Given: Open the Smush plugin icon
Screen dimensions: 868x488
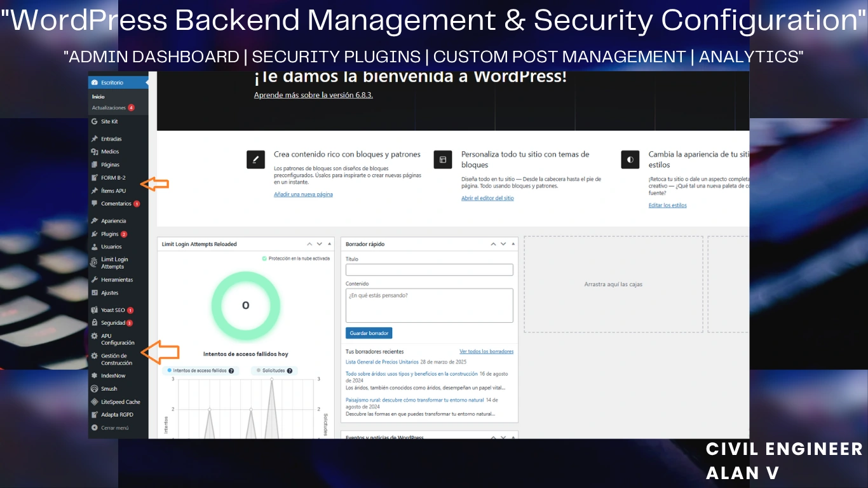Looking at the screenshot, I should [95, 389].
